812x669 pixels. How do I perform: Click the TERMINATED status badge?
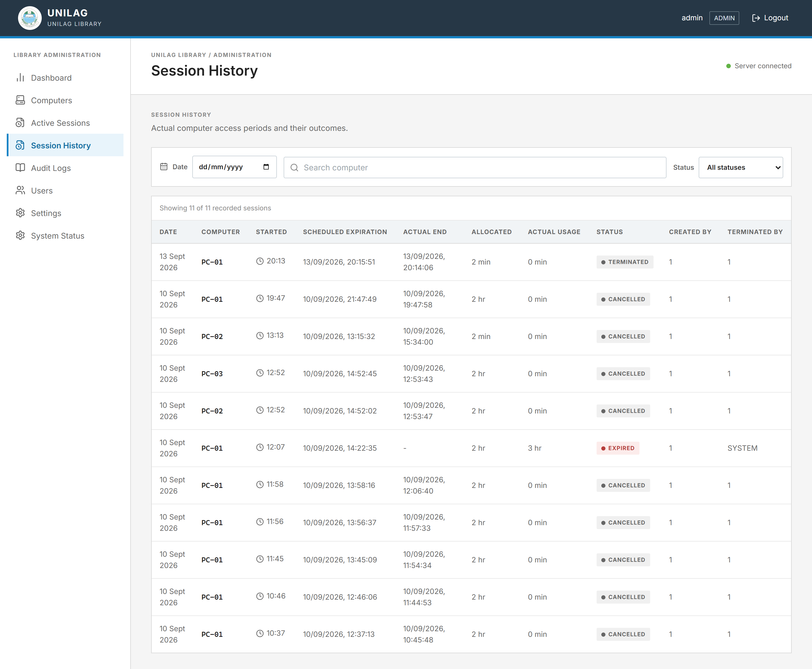coord(625,262)
